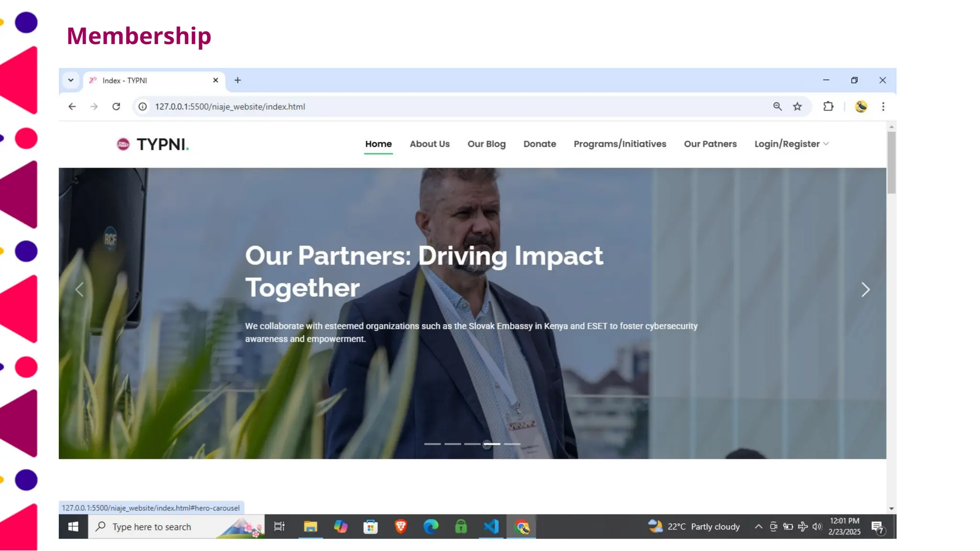This screenshot has width=980, height=551.
Task: Open the tab search dropdown arrow
Action: click(x=71, y=80)
